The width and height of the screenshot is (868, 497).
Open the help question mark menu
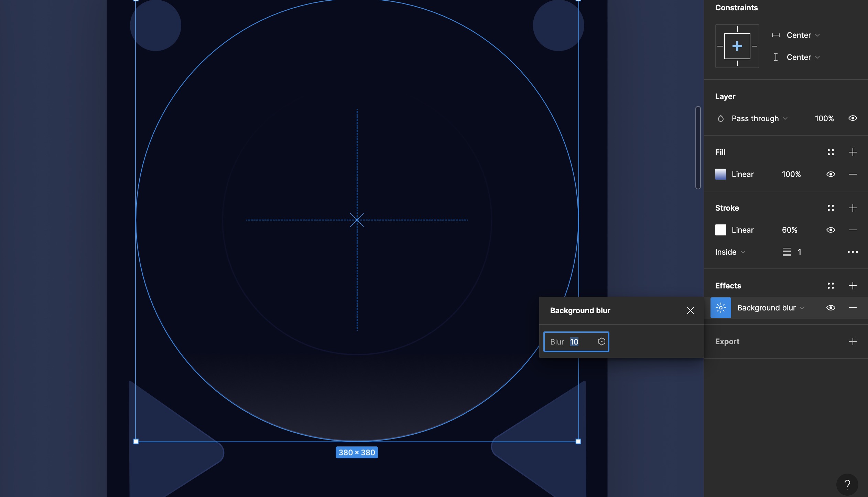click(847, 485)
